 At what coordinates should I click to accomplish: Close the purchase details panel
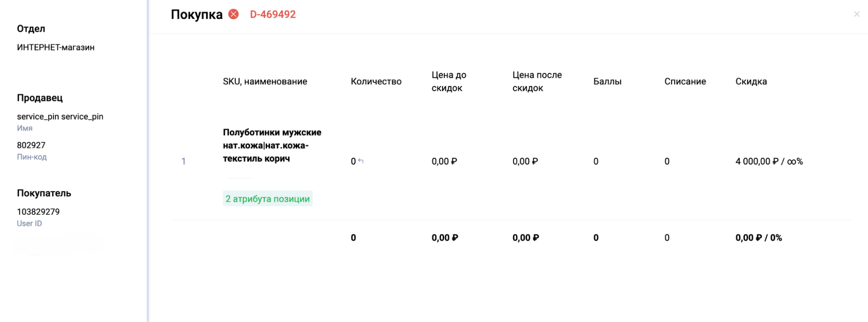pos(856,14)
